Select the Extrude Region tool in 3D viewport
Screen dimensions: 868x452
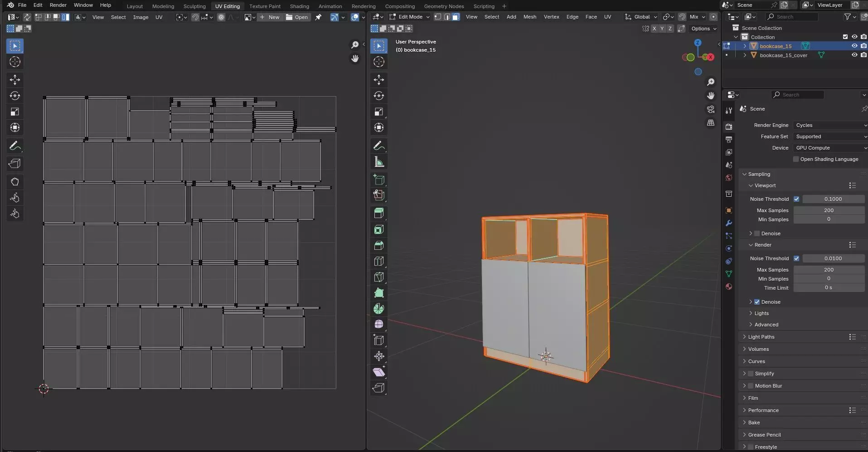379,213
